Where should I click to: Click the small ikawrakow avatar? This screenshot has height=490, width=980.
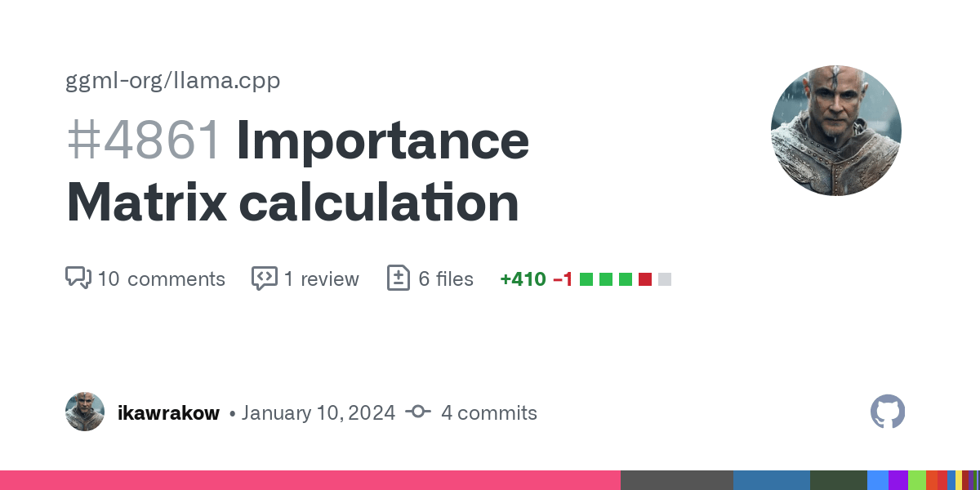coord(85,412)
